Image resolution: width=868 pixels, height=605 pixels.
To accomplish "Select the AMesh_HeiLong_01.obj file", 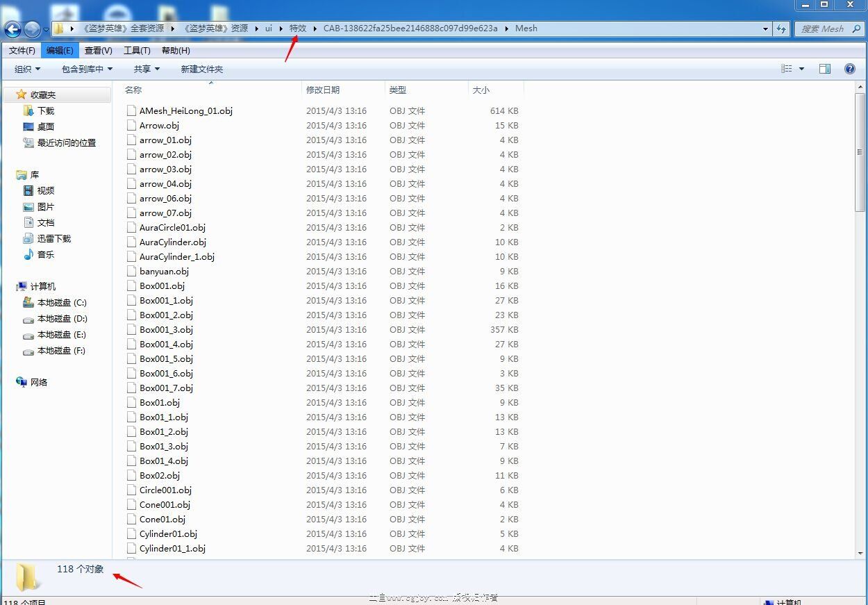I will coord(185,110).
